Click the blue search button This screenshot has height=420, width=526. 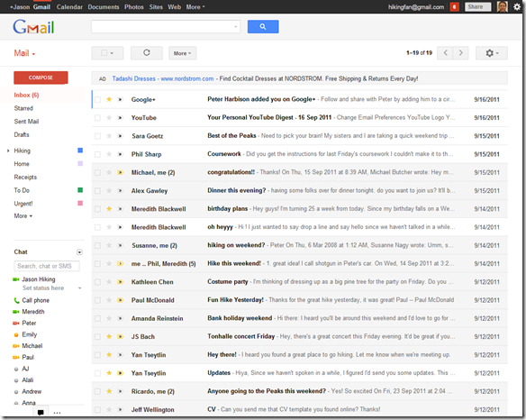click(x=263, y=26)
